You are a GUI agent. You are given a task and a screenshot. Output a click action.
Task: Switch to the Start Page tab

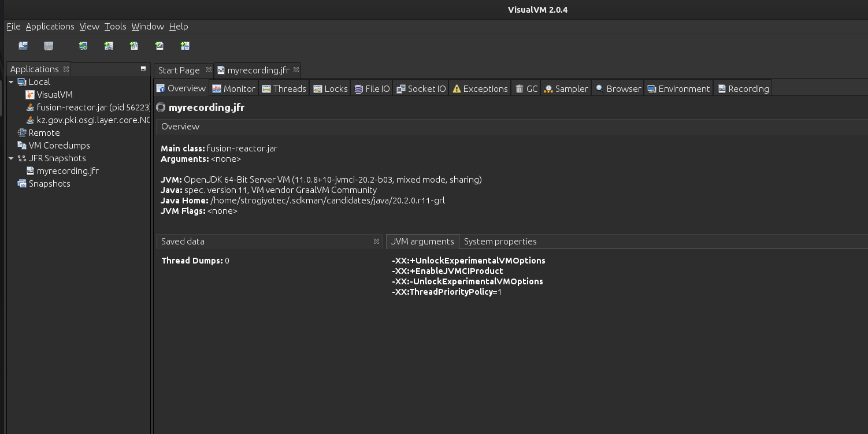pos(179,70)
